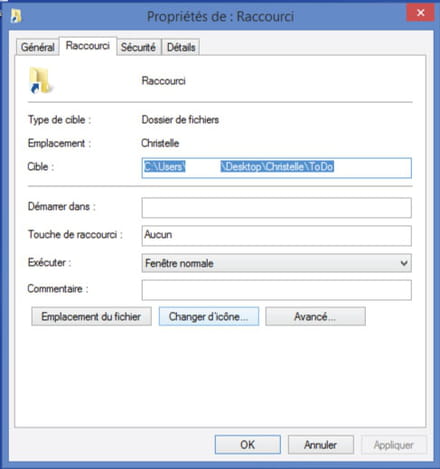Click the folder shortcut icon in title bar

[15, 16]
